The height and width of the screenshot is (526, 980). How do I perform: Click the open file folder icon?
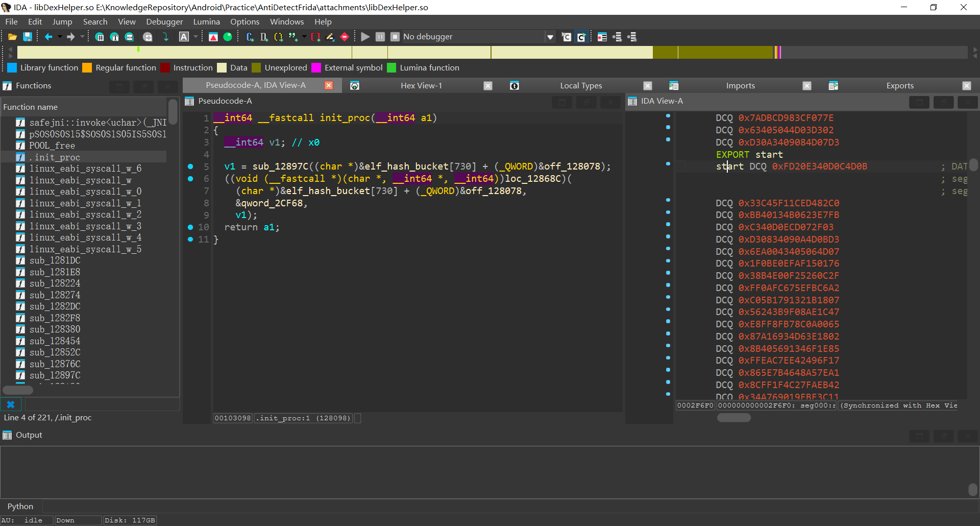coord(12,37)
